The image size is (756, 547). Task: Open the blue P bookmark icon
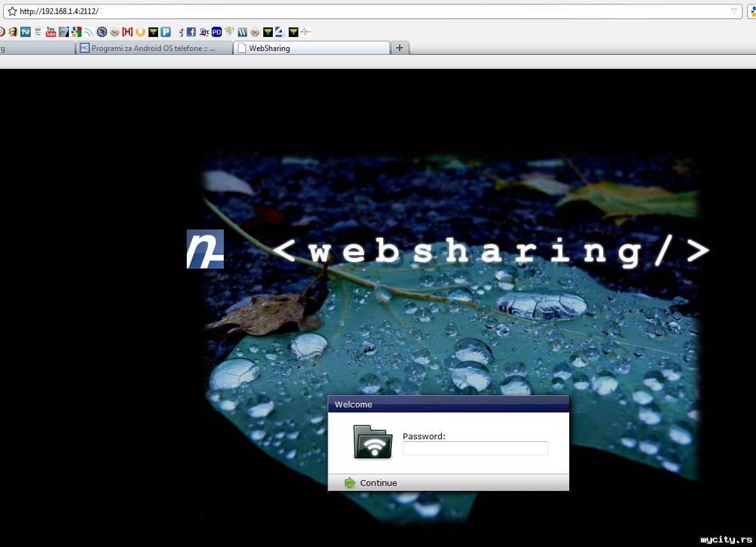pos(166,32)
